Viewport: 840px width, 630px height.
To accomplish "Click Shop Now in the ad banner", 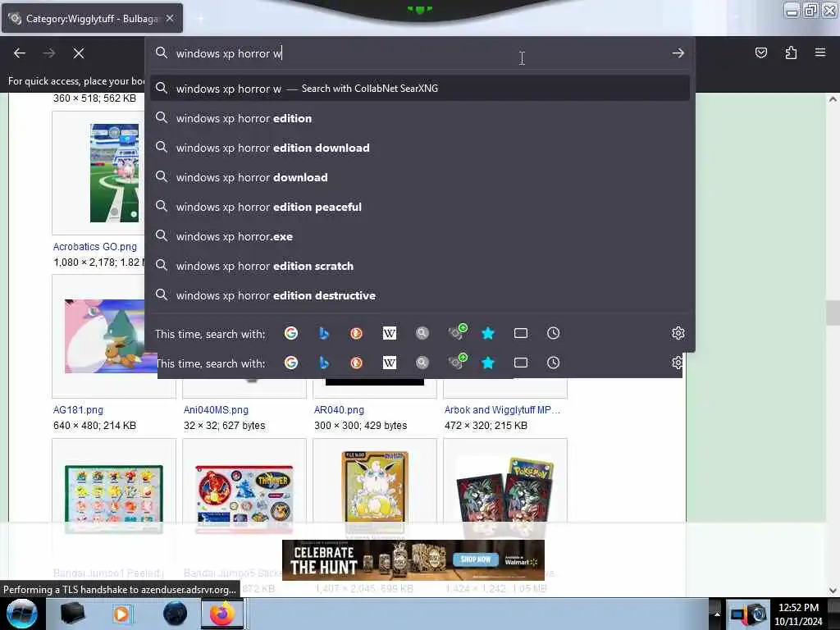I will pos(475,559).
